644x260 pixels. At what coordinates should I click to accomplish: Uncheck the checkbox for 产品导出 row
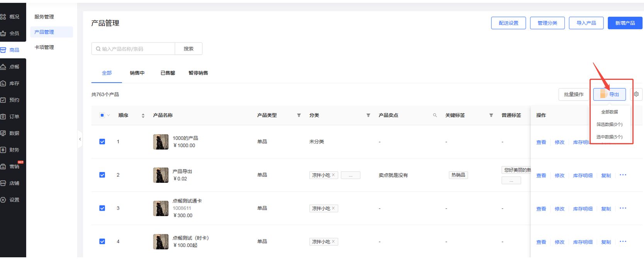pyautogui.click(x=102, y=175)
